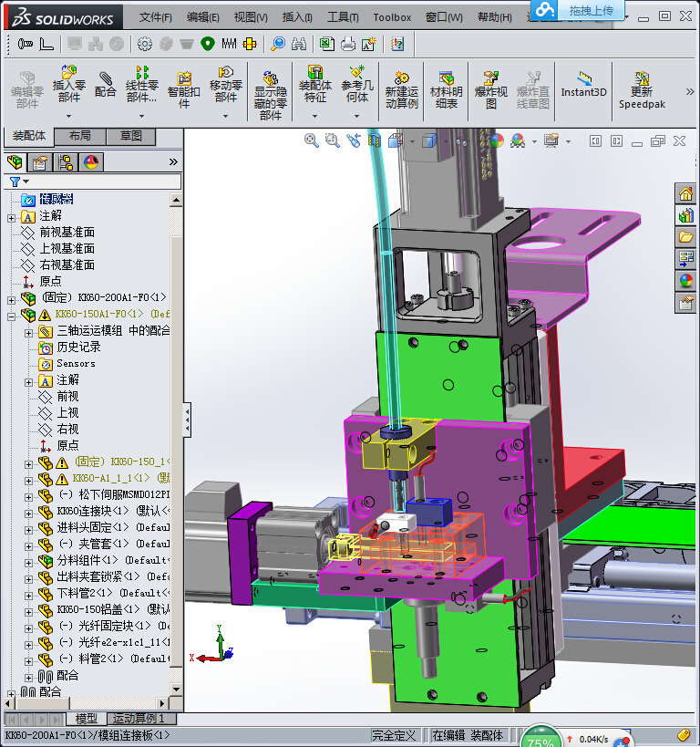Click the hole wizard bolt icon
This screenshot has width=700, height=747.
coord(26,45)
